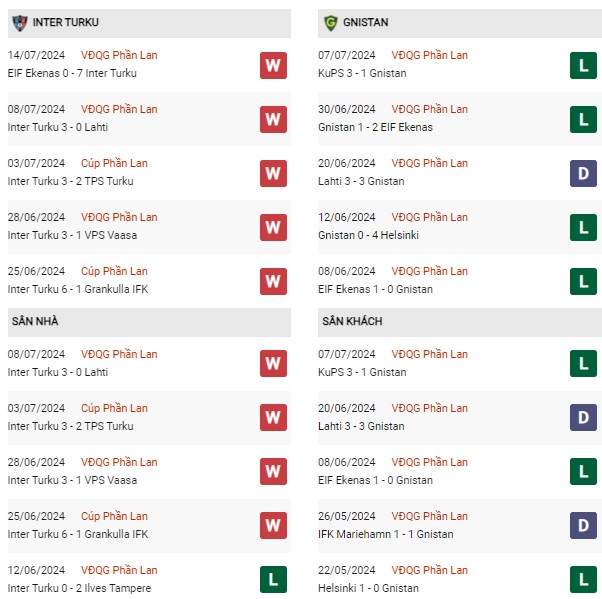This screenshot has width=602, height=599.
Task: Click L badge for Gnistan 1-2 EIF Ekenas
Action: point(583,120)
